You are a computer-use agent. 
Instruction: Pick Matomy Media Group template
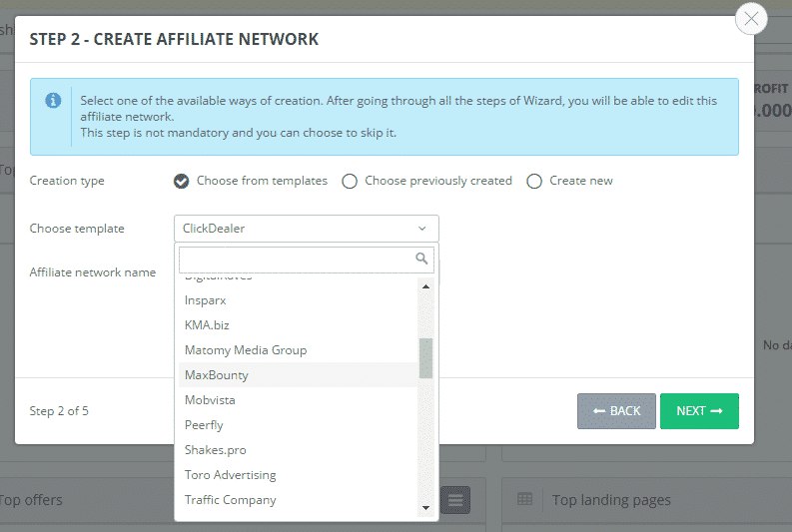(246, 350)
